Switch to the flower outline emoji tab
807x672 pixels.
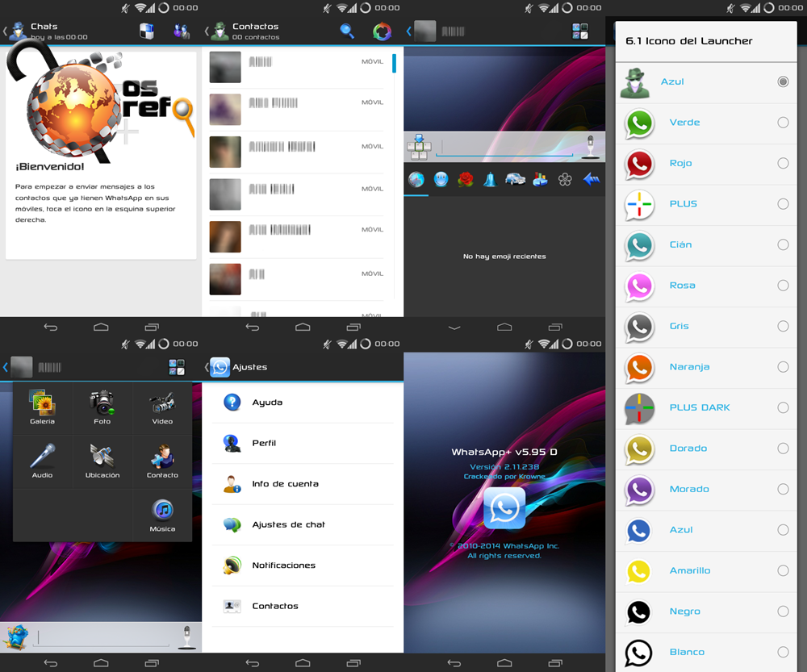[x=565, y=179]
